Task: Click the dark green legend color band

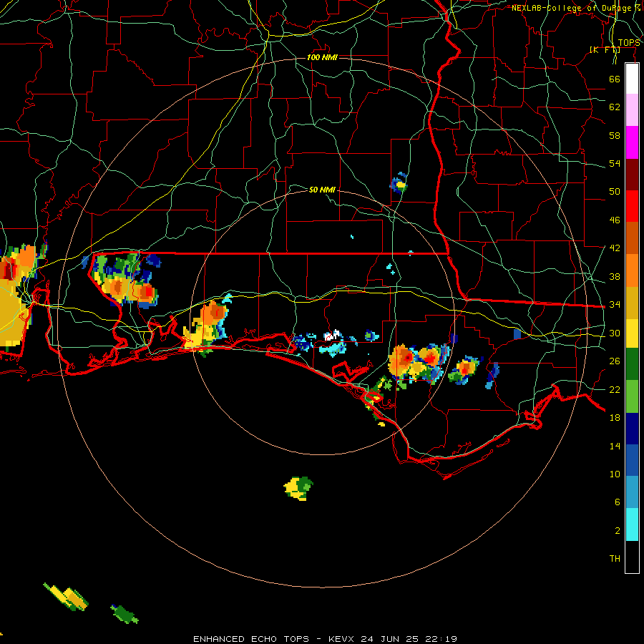Action: pos(632,364)
